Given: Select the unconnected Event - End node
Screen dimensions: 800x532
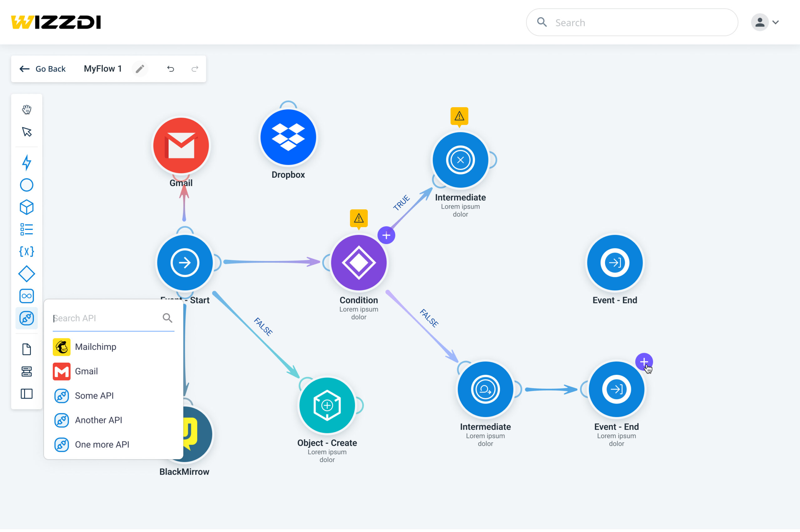Looking at the screenshot, I should tap(615, 263).
